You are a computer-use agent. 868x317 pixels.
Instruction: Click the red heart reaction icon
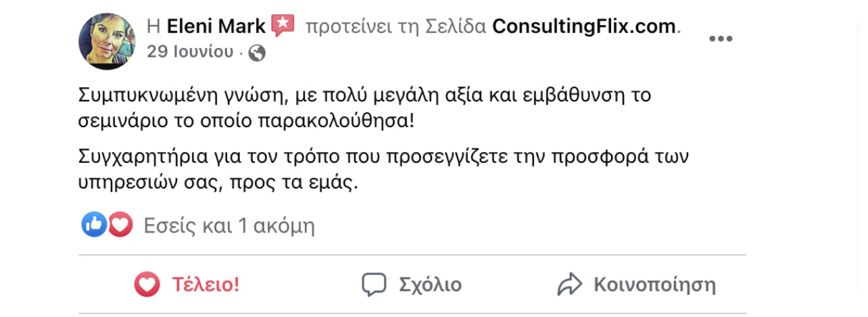click(x=120, y=225)
